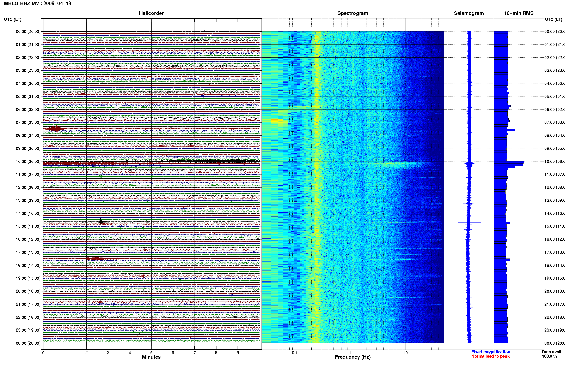588x368 pixels.
Task: Click the RMS bar peak after 07:00
Action: coord(504,130)
